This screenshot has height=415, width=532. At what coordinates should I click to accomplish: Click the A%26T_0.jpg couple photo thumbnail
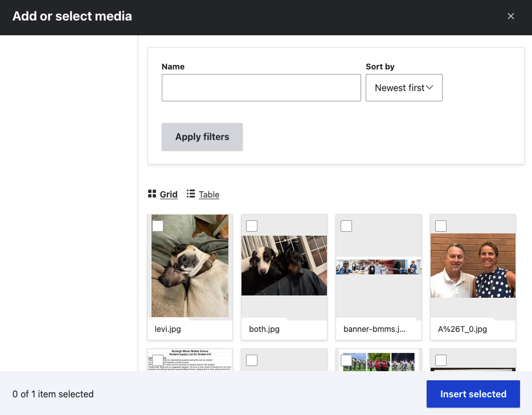tap(473, 265)
